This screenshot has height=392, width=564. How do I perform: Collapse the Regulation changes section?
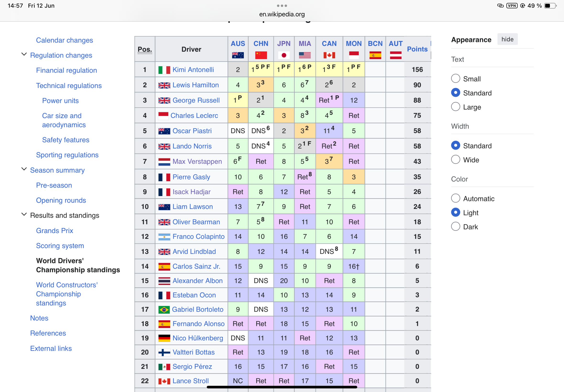(x=24, y=54)
